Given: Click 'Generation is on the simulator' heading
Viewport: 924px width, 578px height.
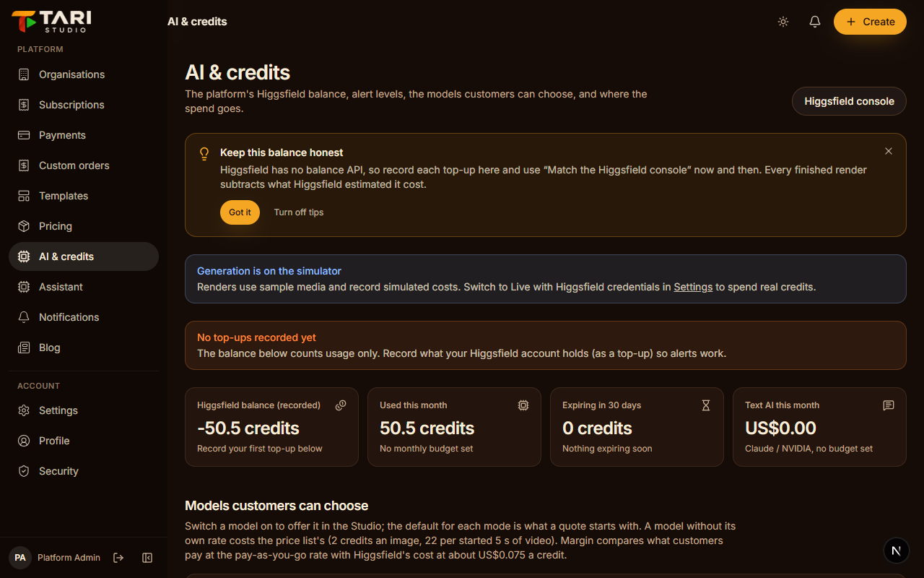Looking at the screenshot, I should (269, 271).
